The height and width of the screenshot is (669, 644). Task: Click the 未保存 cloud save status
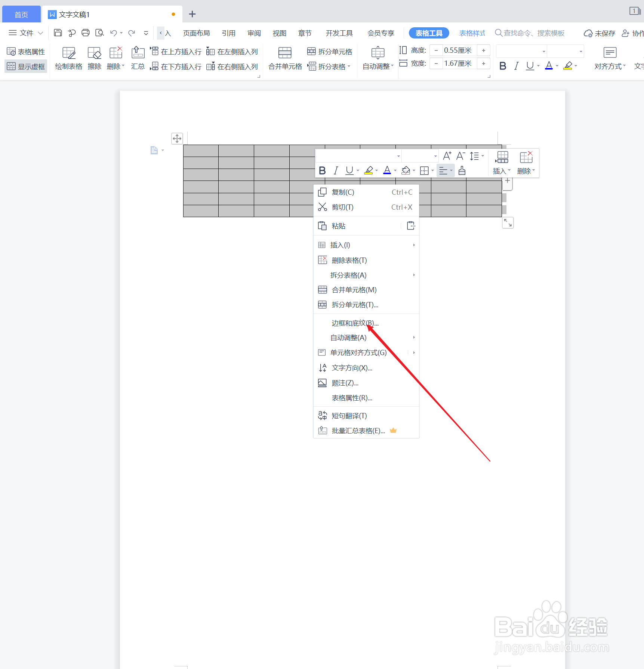point(600,33)
